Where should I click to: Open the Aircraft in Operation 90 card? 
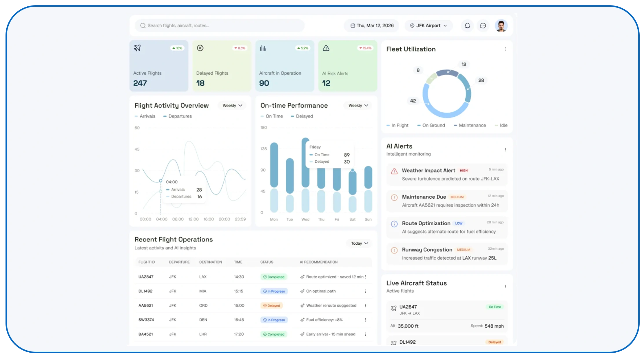(x=285, y=66)
